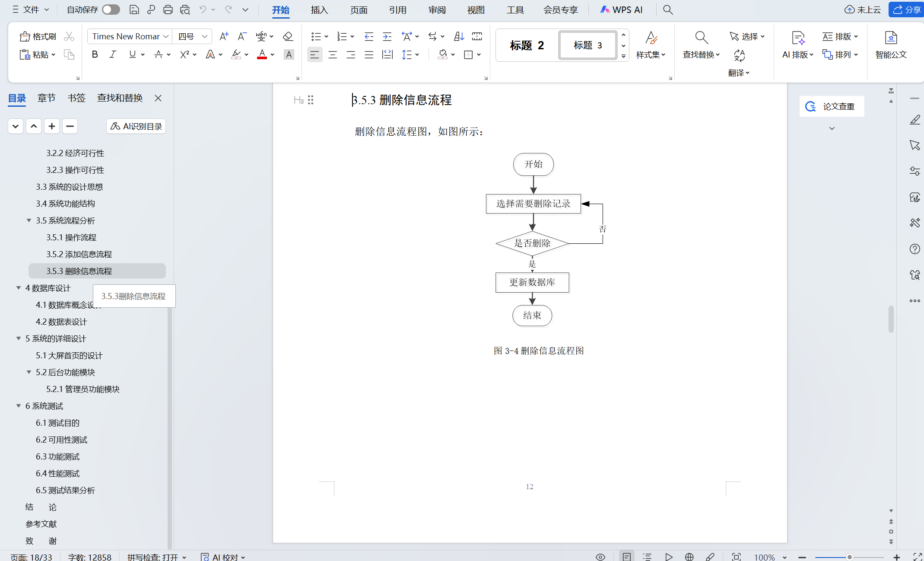Click the decrease indent icon
This screenshot has width=924, height=561.
tap(368, 37)
